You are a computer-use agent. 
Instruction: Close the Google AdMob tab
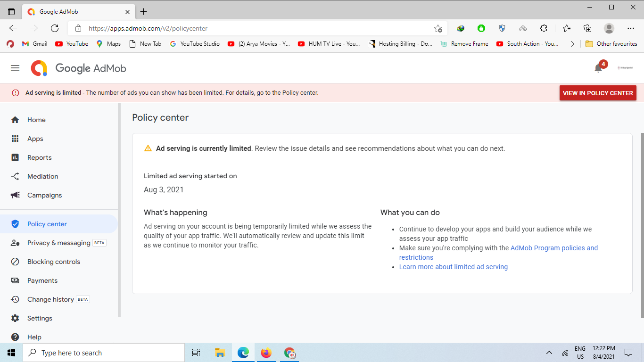coord(127,12)
